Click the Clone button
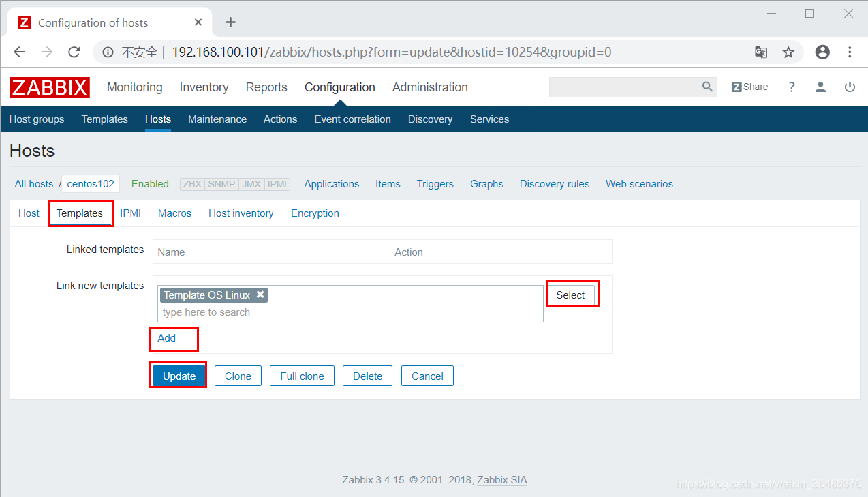Viewport: 868px width, 497px height. click(x=238, y=376)
